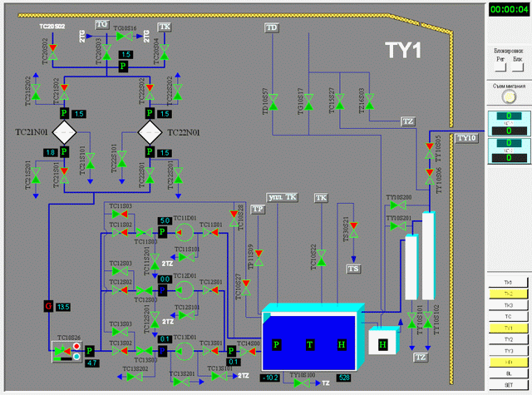Image resolution: width=532 pixels, height=395 pixels.
Task: Select drain valve TC21S202
Action: 36,92
